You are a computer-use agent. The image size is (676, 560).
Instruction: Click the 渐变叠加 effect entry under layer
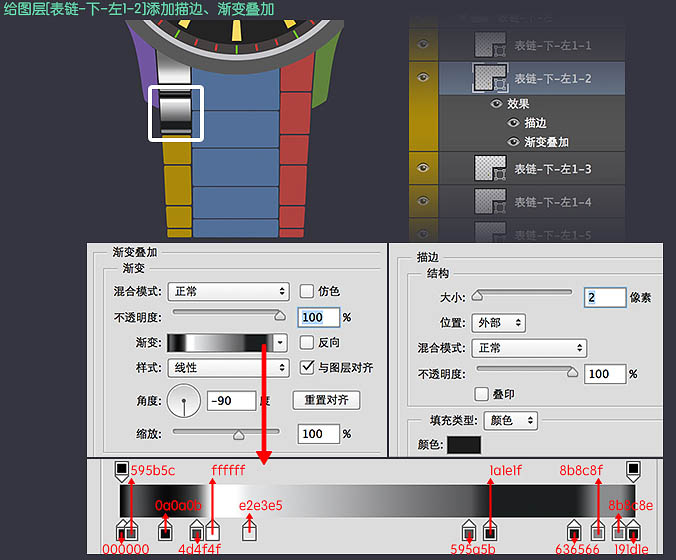(x=546, y=142)
